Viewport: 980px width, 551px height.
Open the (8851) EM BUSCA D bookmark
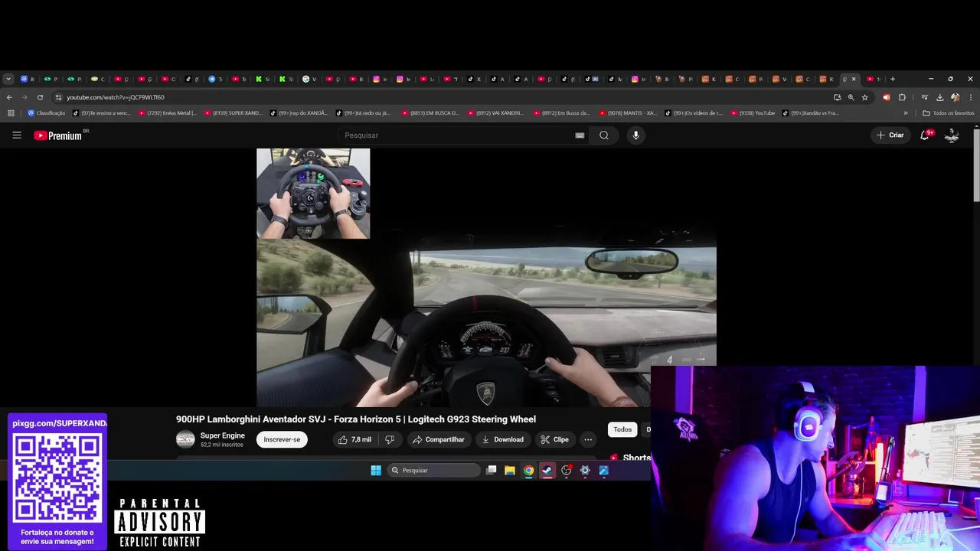tap(431, 113)
